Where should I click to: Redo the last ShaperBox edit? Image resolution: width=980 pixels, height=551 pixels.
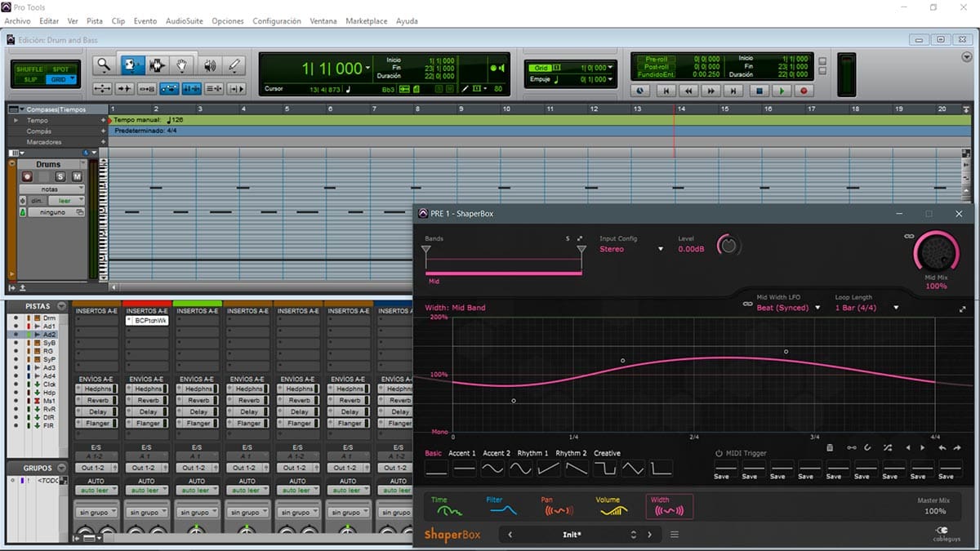(957, 447)
